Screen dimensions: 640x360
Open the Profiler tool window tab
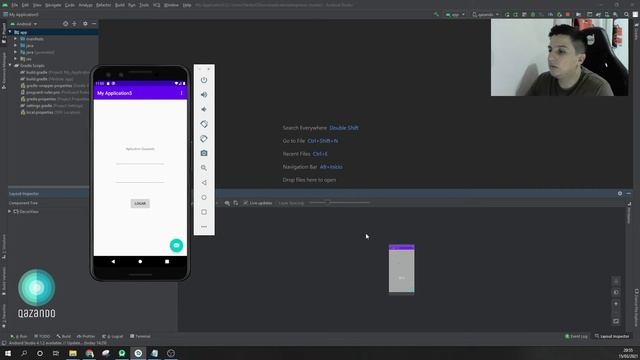click(86, 336)
